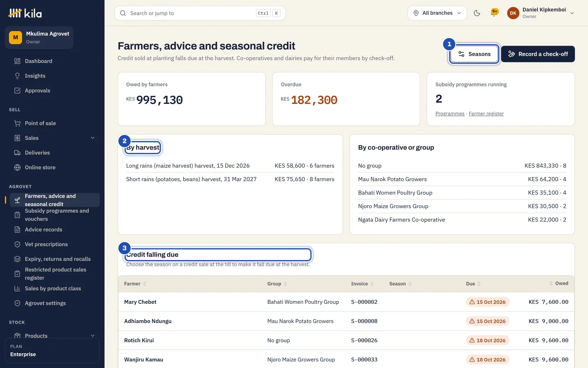Image resolution: width=588 pixels, height=368 pixels.
Task: Open Daniel Kipkemboi user menu chevron
Action: coord(572,13)
